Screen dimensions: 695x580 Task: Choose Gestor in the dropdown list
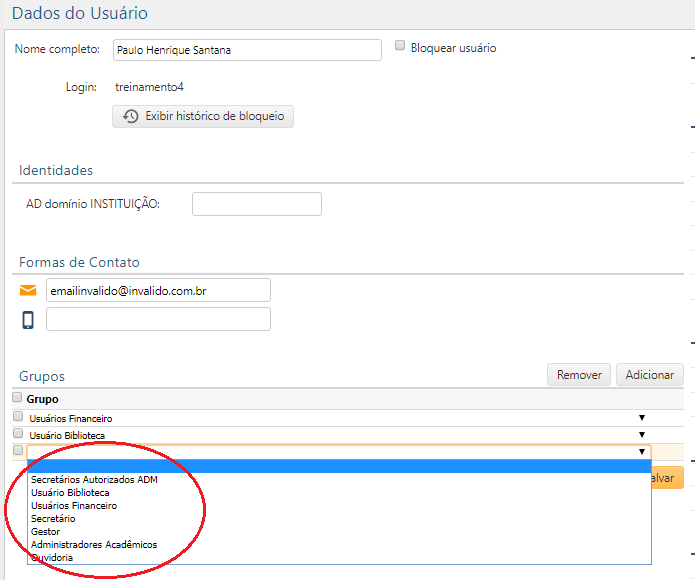point(46,531)
